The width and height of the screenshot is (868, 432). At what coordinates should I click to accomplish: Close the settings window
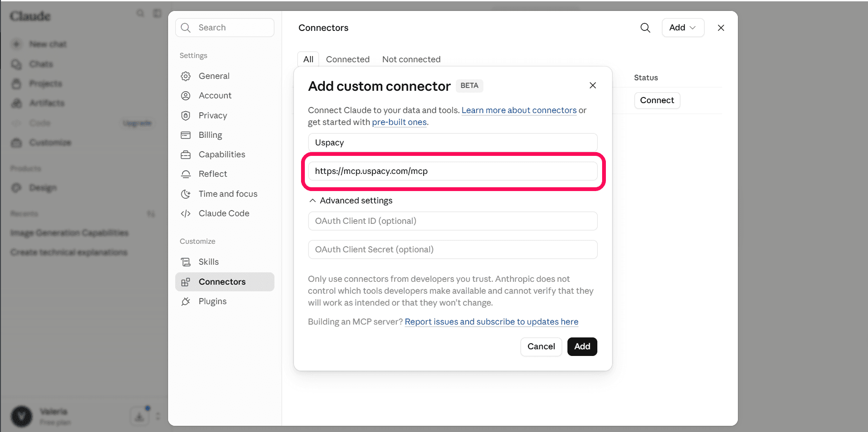721,28
